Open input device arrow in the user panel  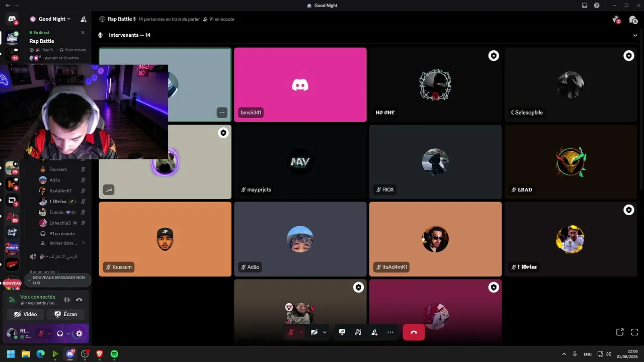[x=49, y=333]
